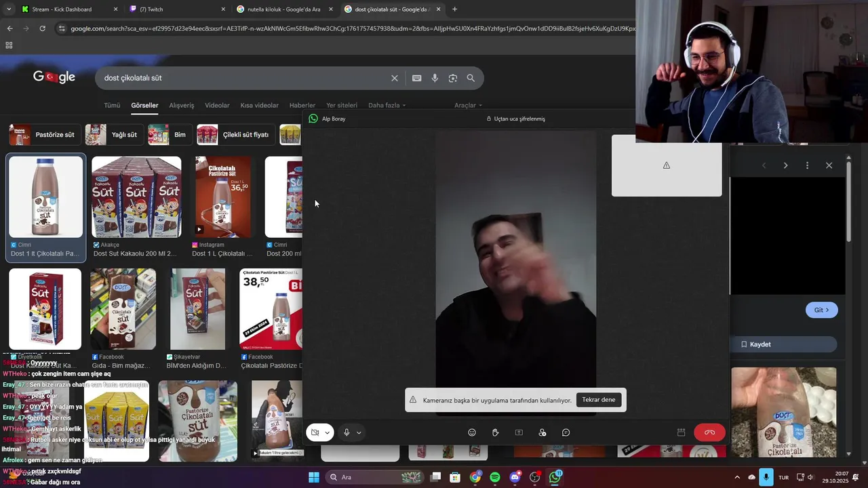Show hidden system tray icons
Screen dimensions: 868x488
point(737,477)
